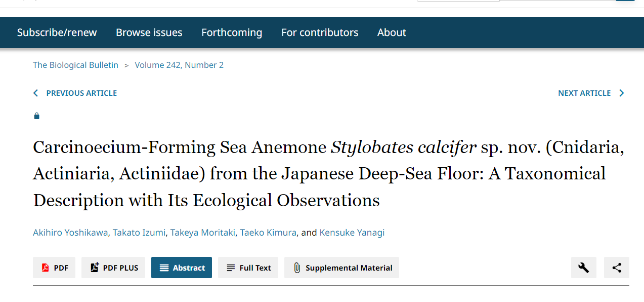
Task: Open Supplemental Material
Action: pos(341,268)
